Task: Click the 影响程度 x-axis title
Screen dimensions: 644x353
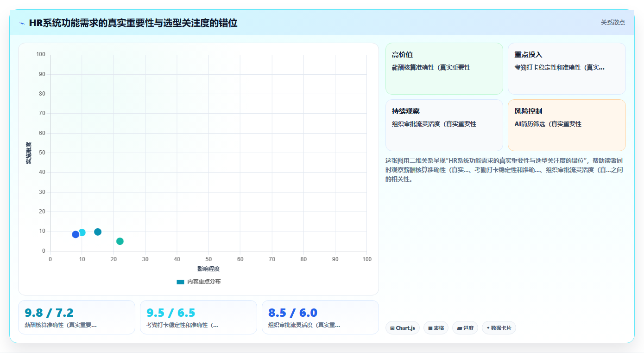Action: click(x=208, y=269)
